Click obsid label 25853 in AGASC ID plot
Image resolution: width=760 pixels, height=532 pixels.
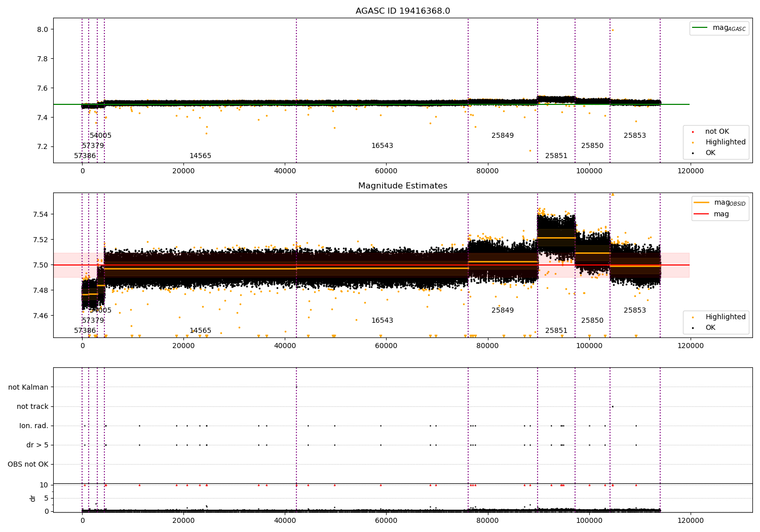click(x=635, y=136)
